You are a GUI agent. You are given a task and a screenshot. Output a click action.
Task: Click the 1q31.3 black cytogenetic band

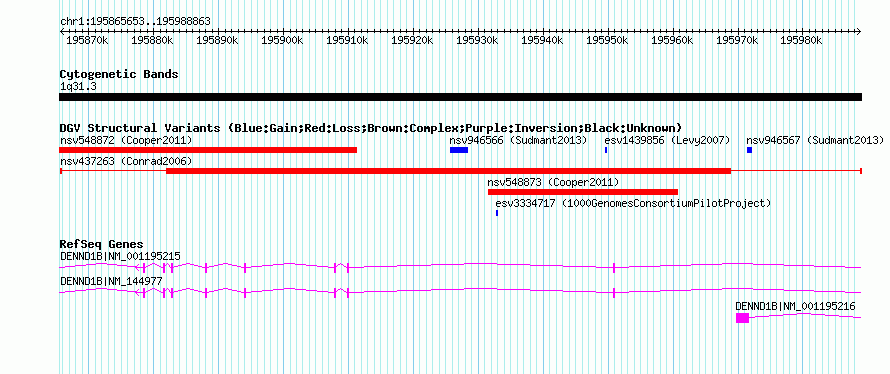460,97
